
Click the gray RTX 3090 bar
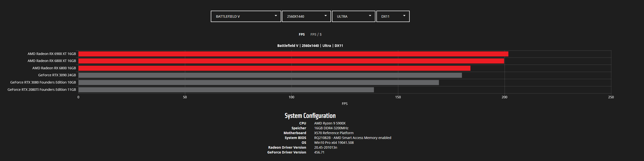pos(270,75)
